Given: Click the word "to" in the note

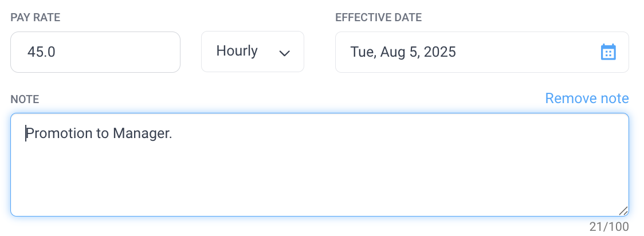Looking at the screenshot, I should tap(103, 133).
